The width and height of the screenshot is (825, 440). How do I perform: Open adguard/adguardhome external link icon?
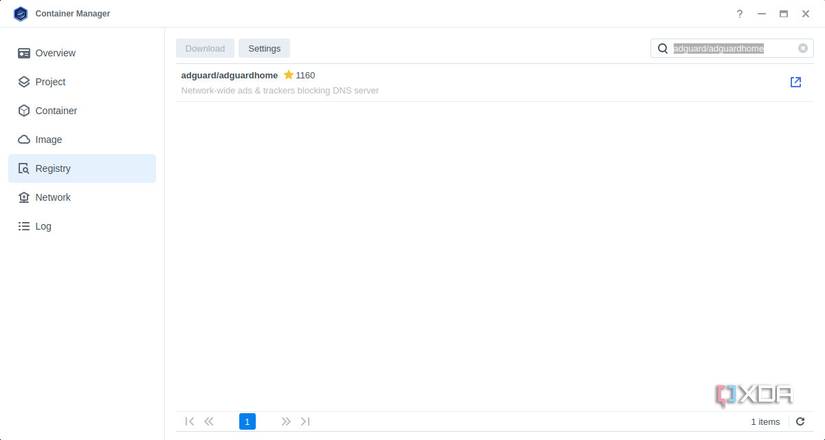[796, 82]
